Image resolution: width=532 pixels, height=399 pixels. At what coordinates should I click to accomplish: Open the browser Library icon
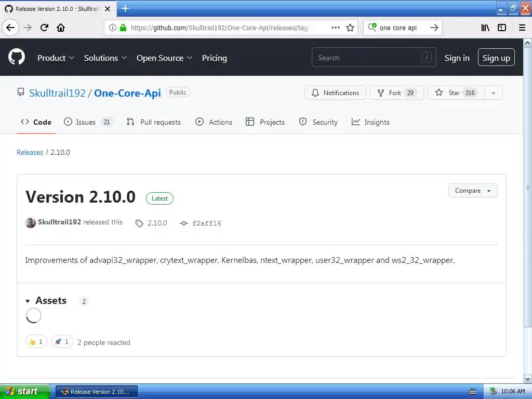click(x=485, y=28)
